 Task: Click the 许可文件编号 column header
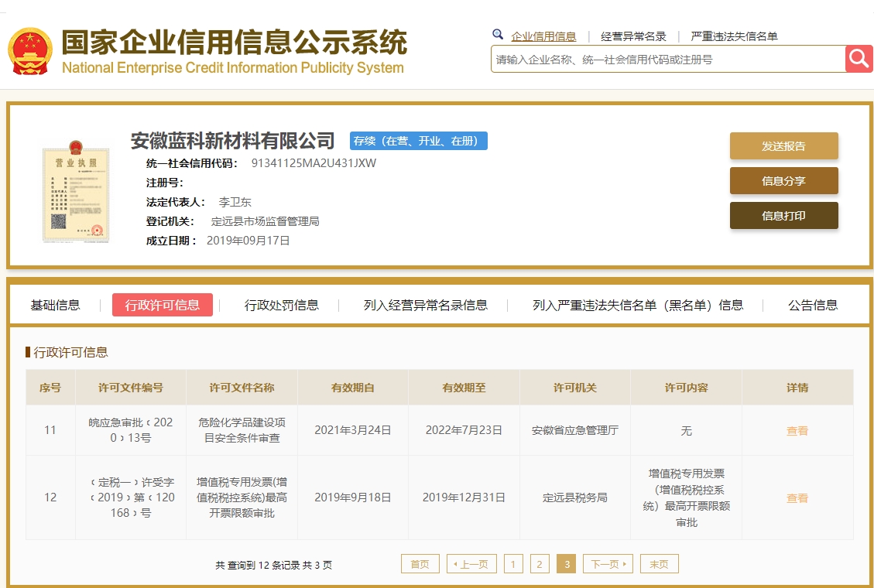pos(130,388)
